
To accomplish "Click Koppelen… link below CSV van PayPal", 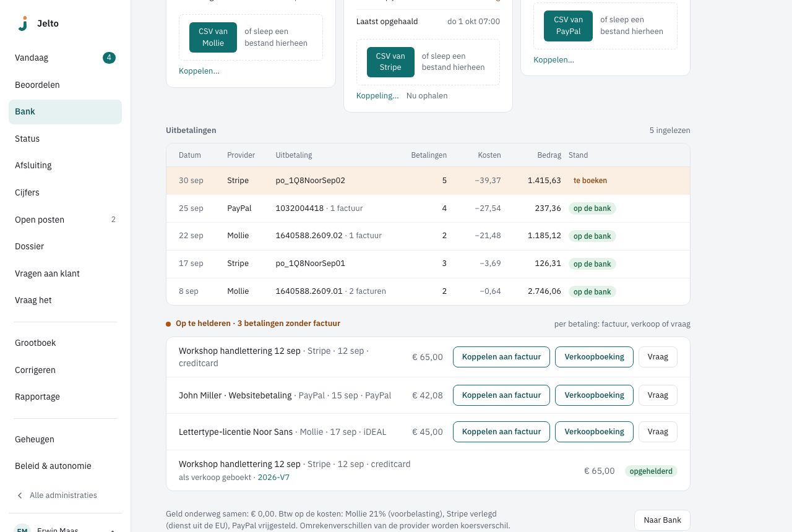I will 554,60.
